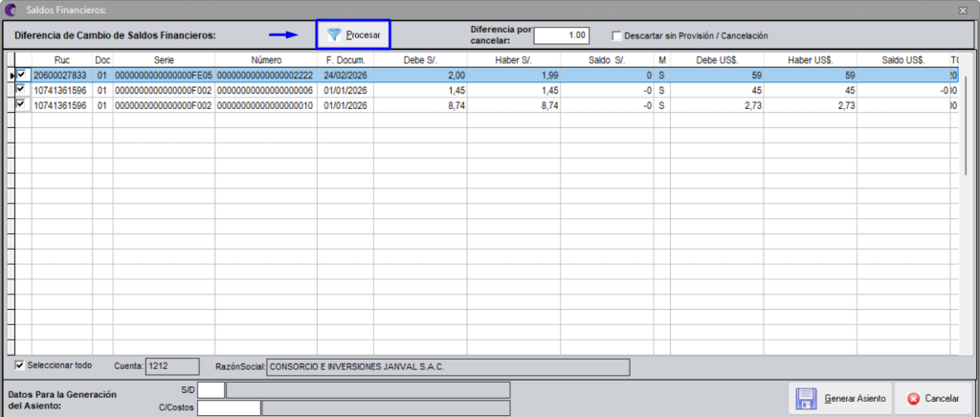The height and width of the screenshot is (417, 980).
Task: Select the date cell 24/02/2026
Action: pos(345,75)
